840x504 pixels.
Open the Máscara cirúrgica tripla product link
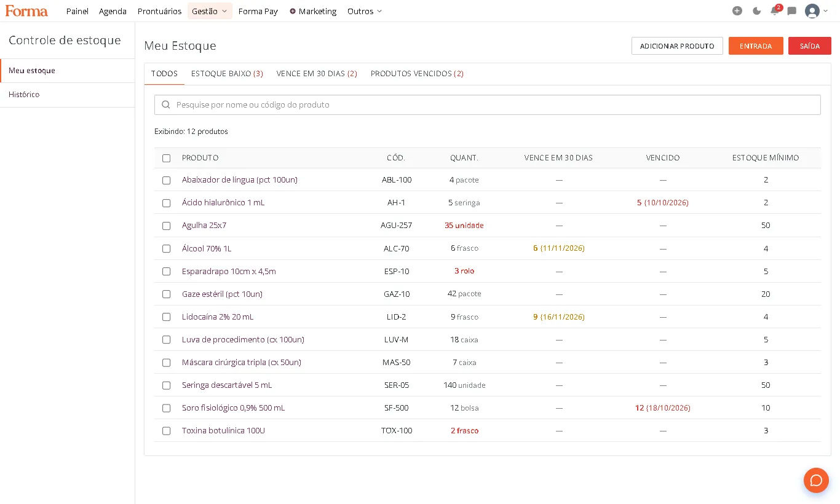(x=242, y=363)
